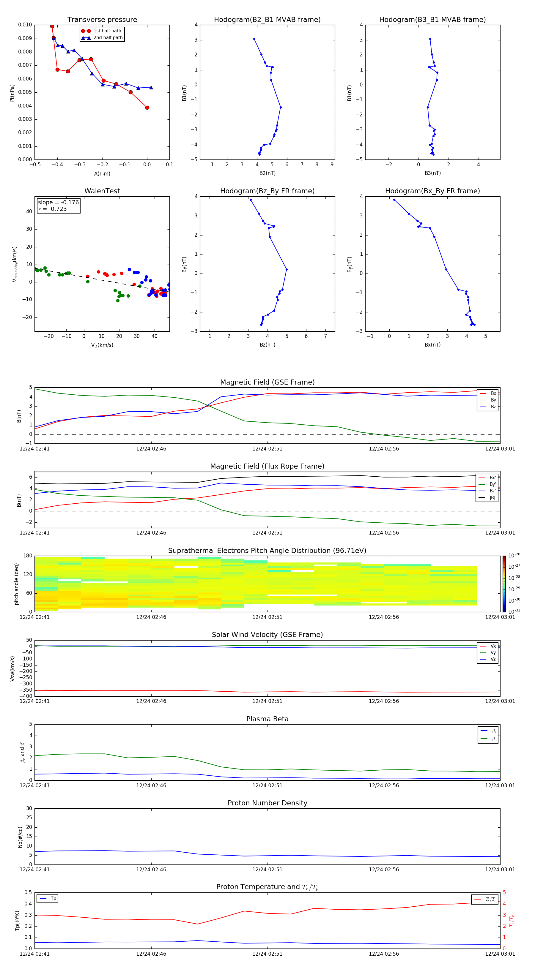The height and width of the screenshot is (980, 535).
Task: Click 'Pt(nPa)' y-axis label
Action: click(x=12, y=92)
